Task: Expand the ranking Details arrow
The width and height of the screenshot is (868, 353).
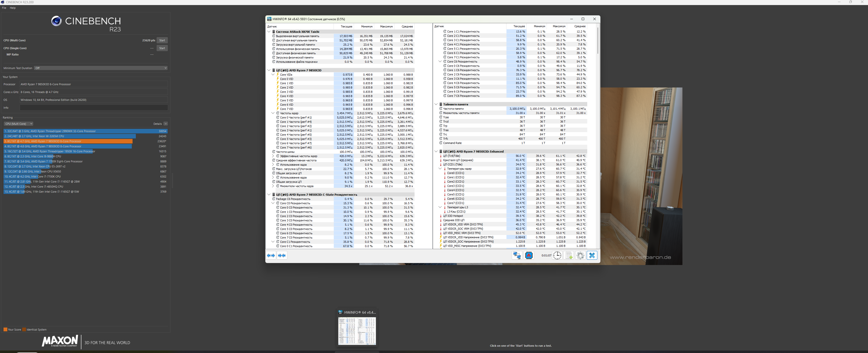Action: click(x=165, y=124)
